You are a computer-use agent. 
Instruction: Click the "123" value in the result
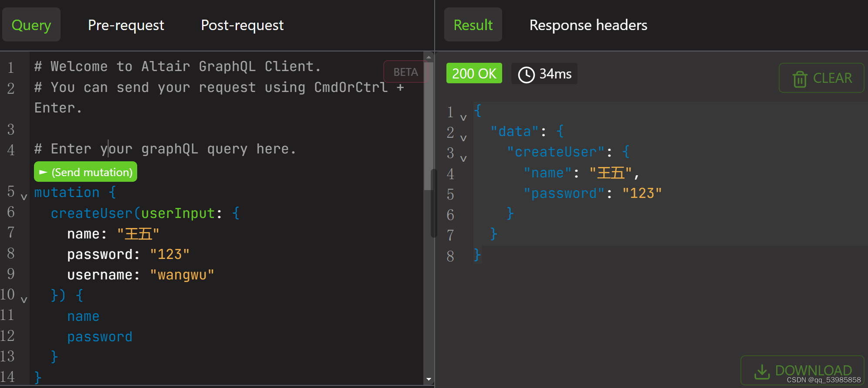pos(642,193)
